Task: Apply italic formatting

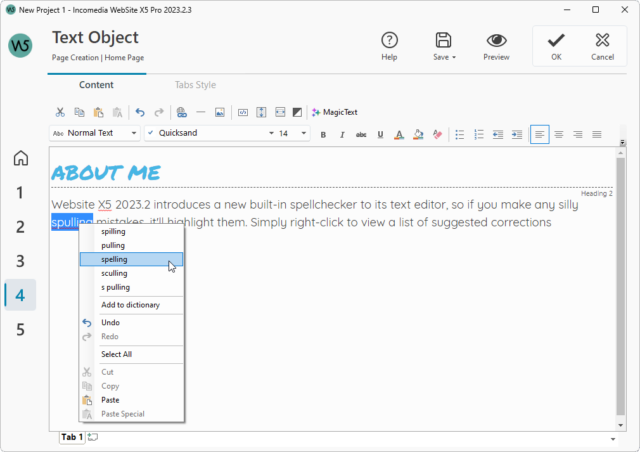Action: (342, 134)
